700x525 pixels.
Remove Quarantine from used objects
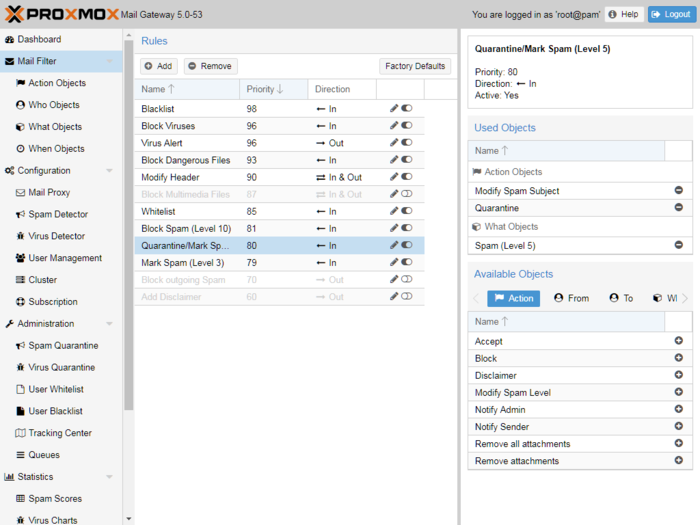pos(678,208)
